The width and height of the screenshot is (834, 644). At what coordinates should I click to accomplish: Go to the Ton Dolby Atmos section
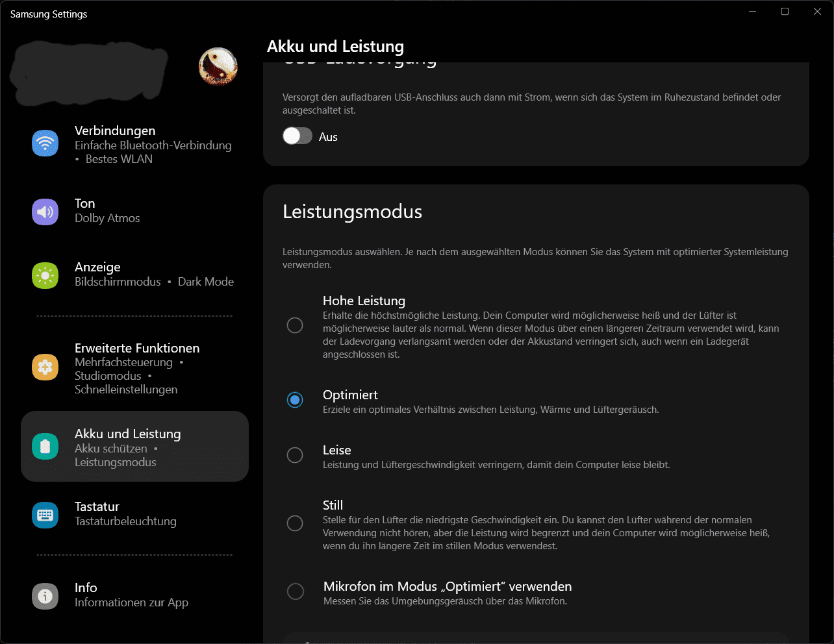107,211
